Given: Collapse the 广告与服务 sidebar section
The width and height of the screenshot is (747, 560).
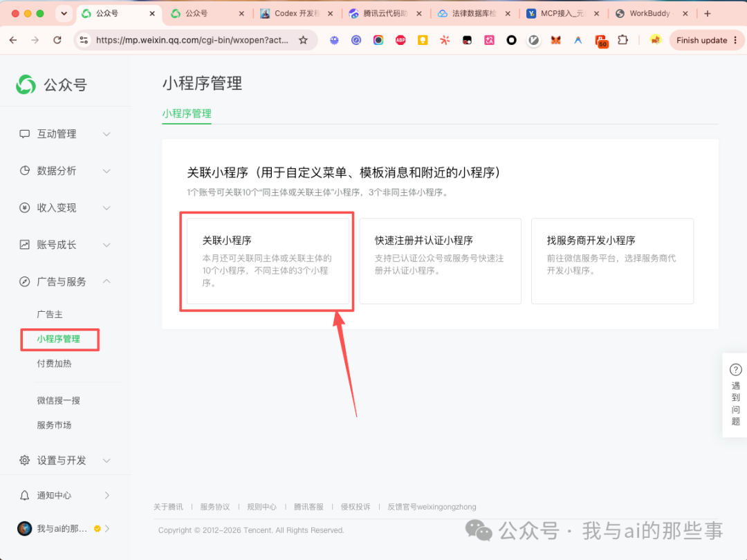Looking at the screenshot, I should pos(107,281).
